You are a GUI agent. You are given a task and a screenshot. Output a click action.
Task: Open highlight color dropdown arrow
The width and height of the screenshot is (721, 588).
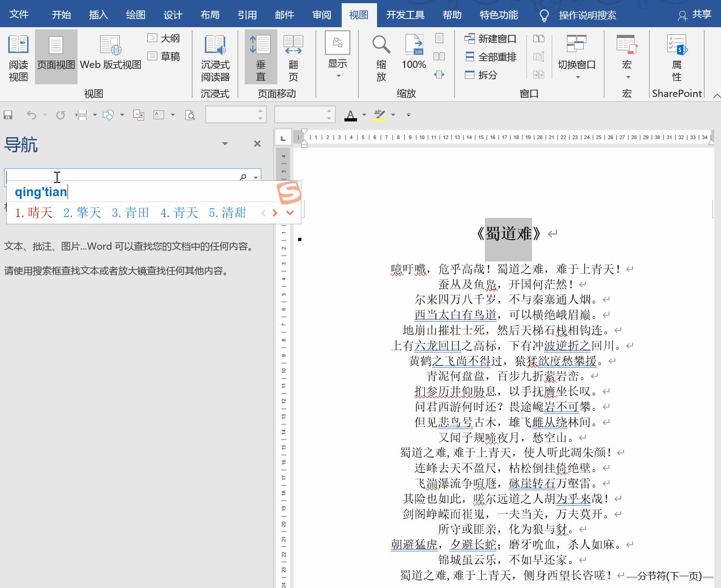[393, 115]
